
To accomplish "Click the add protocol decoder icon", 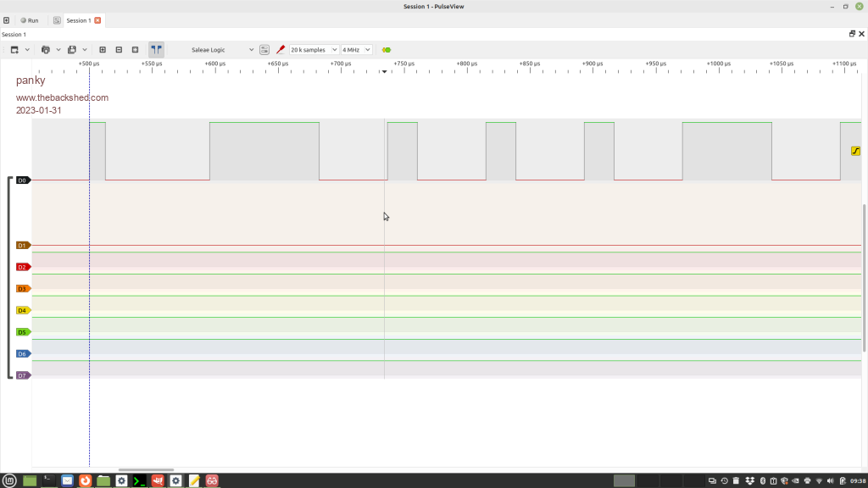I will click(387, 50).
